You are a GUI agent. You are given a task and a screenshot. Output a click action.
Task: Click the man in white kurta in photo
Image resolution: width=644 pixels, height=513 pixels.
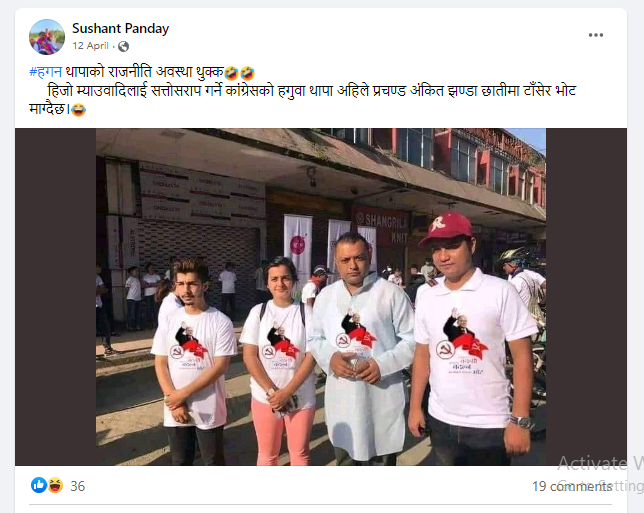tap(363, 349)
